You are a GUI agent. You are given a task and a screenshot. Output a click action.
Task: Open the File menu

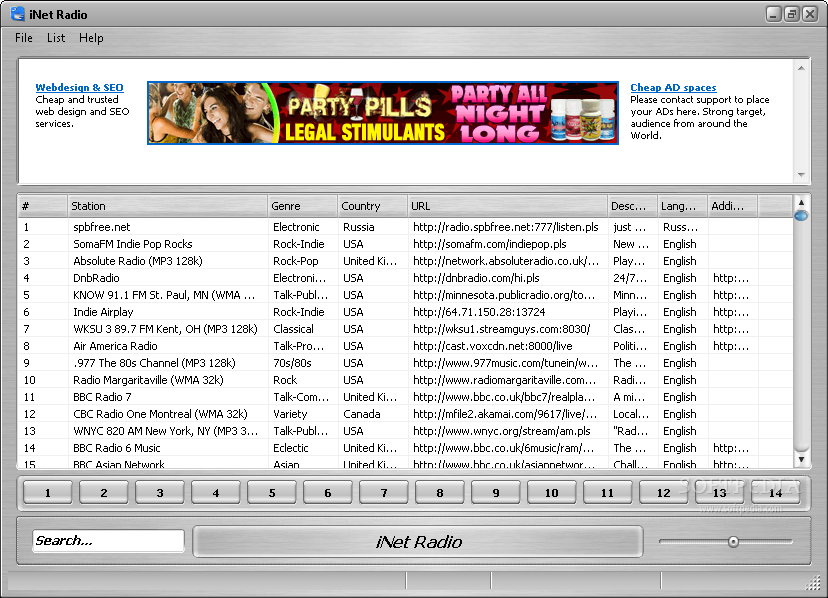coord(24,38)
